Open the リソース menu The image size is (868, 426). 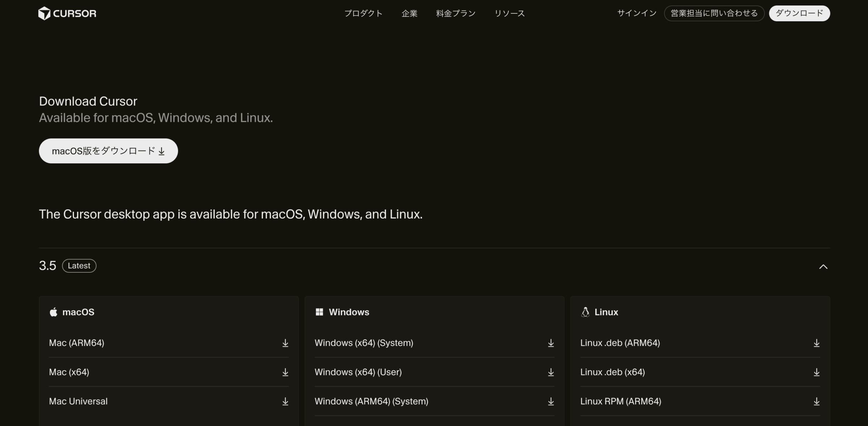(510, 13)
